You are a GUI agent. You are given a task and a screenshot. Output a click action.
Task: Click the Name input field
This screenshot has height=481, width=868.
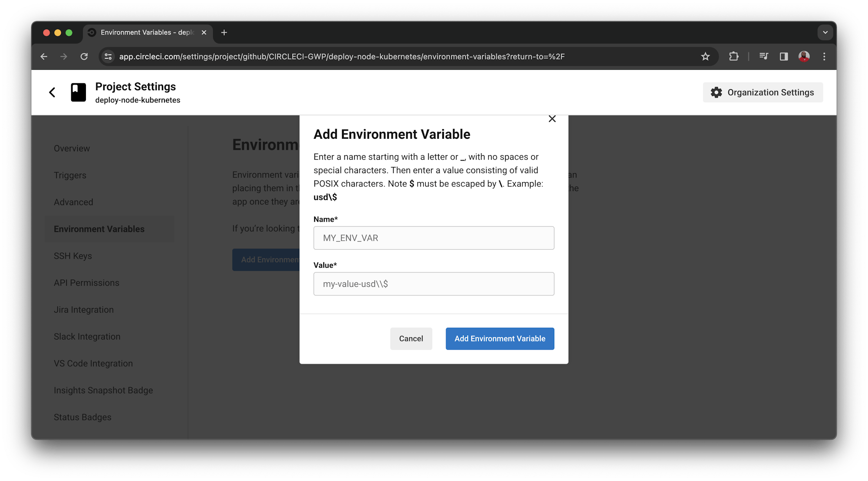click(x=434, y=238)
